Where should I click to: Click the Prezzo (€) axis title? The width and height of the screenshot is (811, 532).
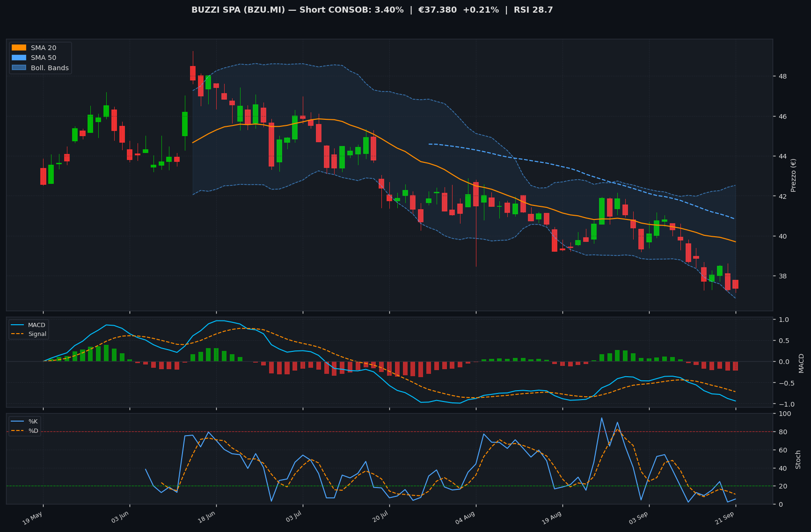[793, 175]
